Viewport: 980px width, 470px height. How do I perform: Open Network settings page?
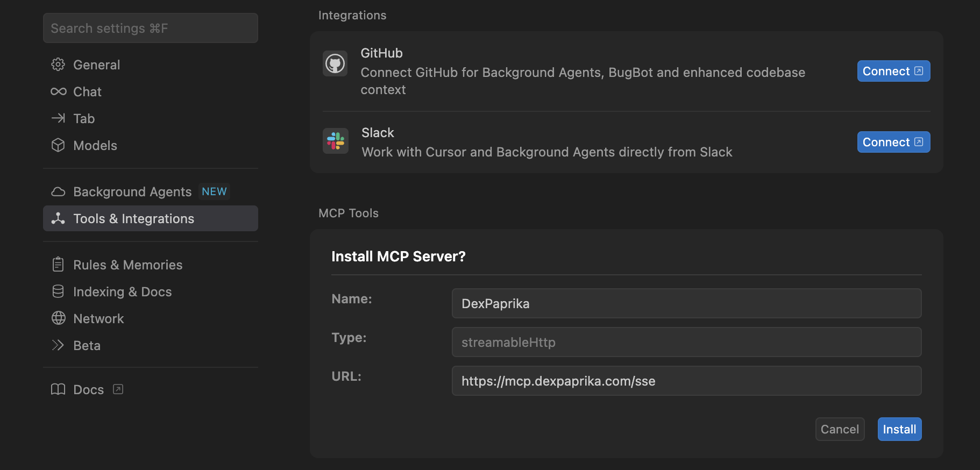[151, 318]
